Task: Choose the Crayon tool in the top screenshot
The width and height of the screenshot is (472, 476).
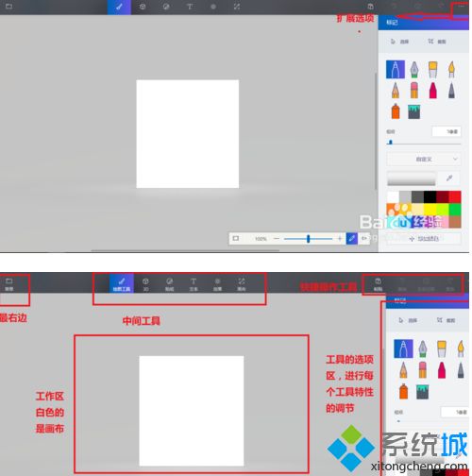Action: 433,90
